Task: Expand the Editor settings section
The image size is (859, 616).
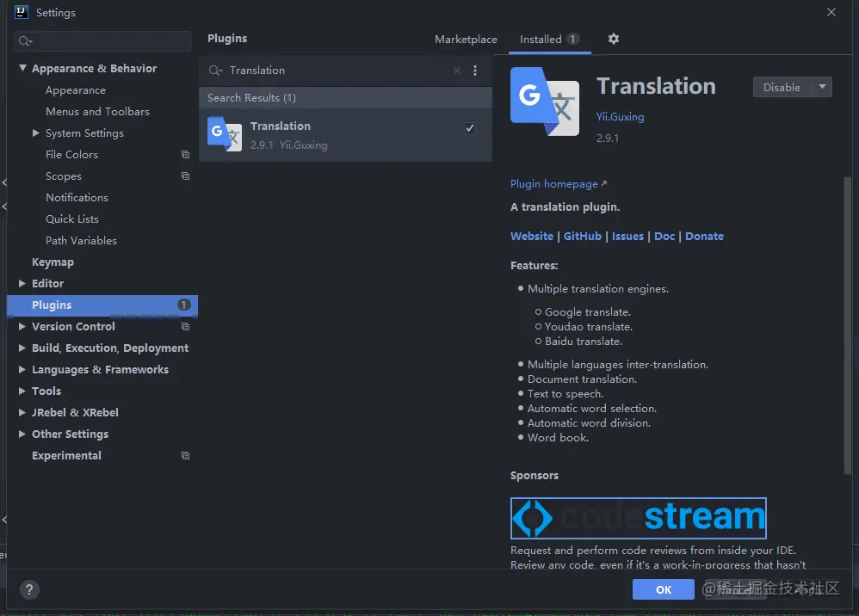Action: coord(22,283)
